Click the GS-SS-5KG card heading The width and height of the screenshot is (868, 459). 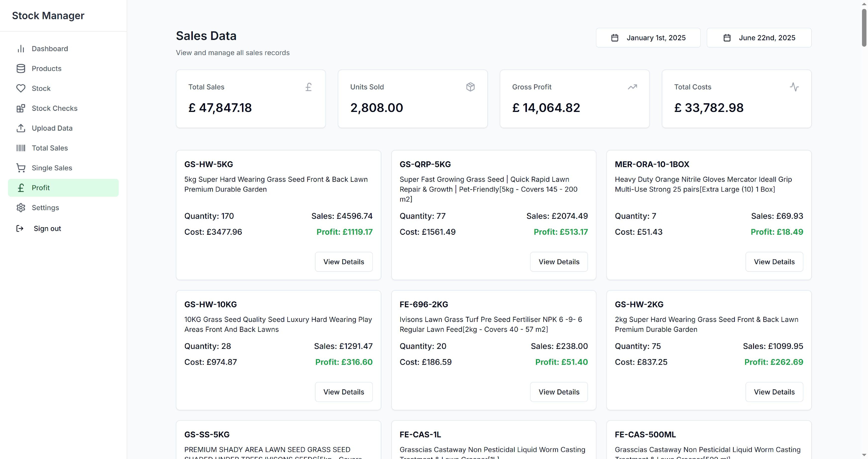(x=207, y=435)
